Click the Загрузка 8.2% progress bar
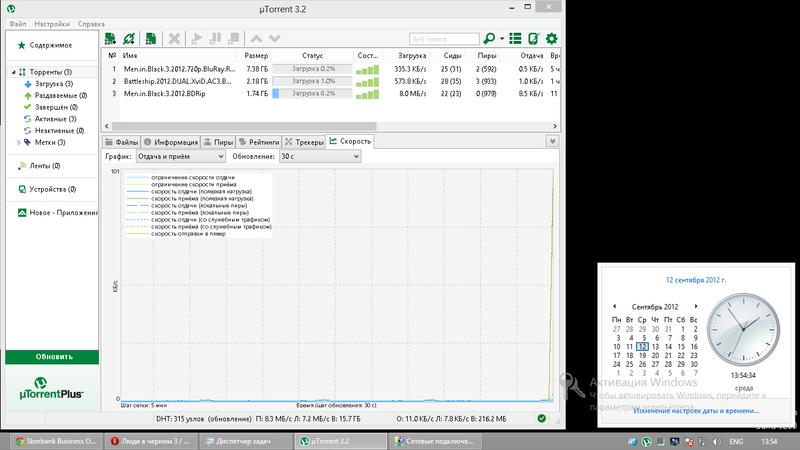 click(x=312, y=93)
